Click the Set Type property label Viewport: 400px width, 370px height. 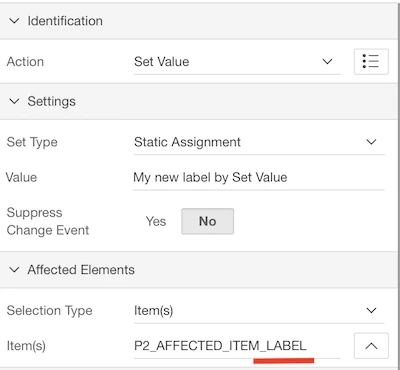pos(32,142)
